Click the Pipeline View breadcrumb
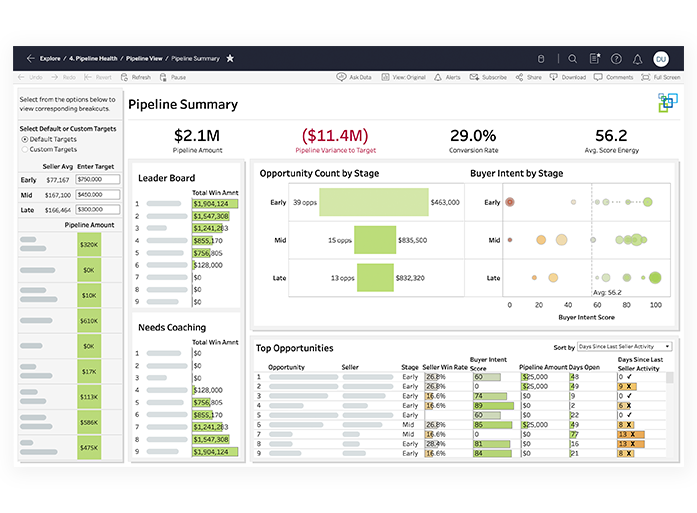 tap(144, 59)
